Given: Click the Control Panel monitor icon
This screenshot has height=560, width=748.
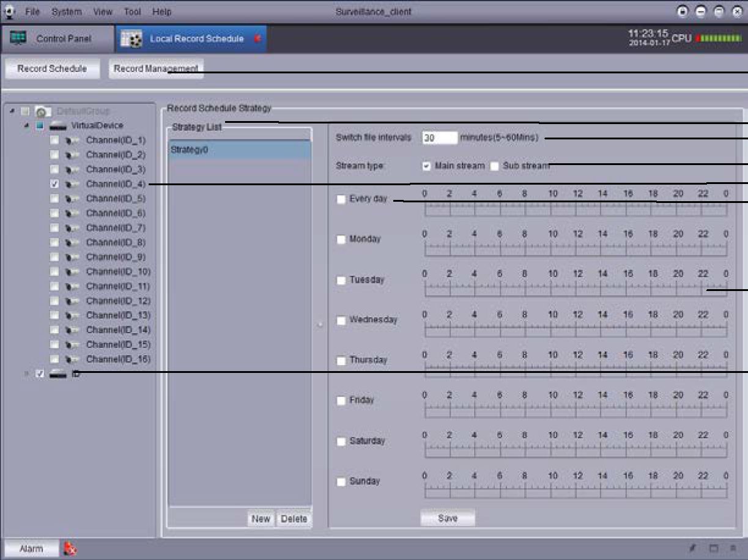Looking at the screenshot, I should click(18, 38).
